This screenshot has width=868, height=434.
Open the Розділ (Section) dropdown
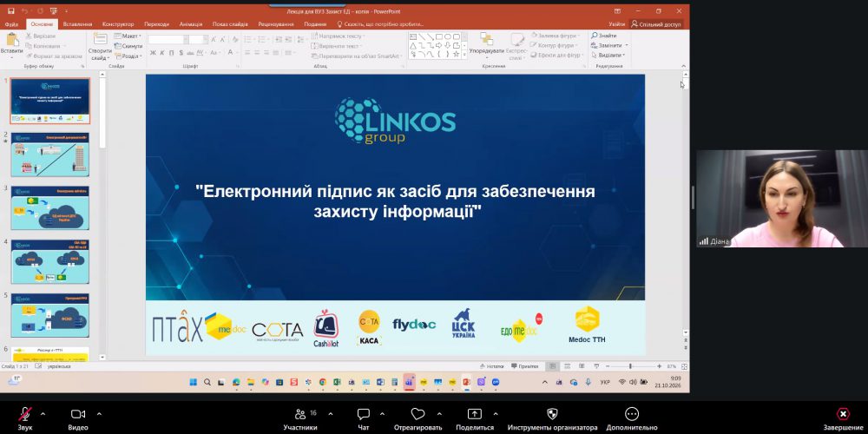[128, 56]
